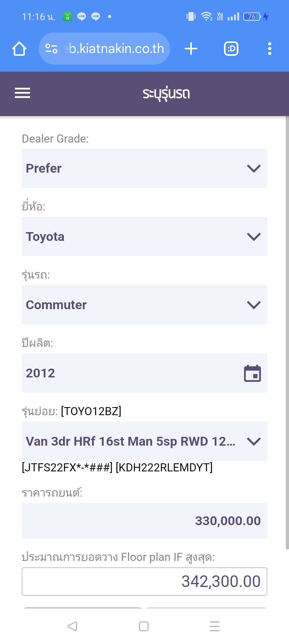Open the hamburger navigation menu

[22, 93]
